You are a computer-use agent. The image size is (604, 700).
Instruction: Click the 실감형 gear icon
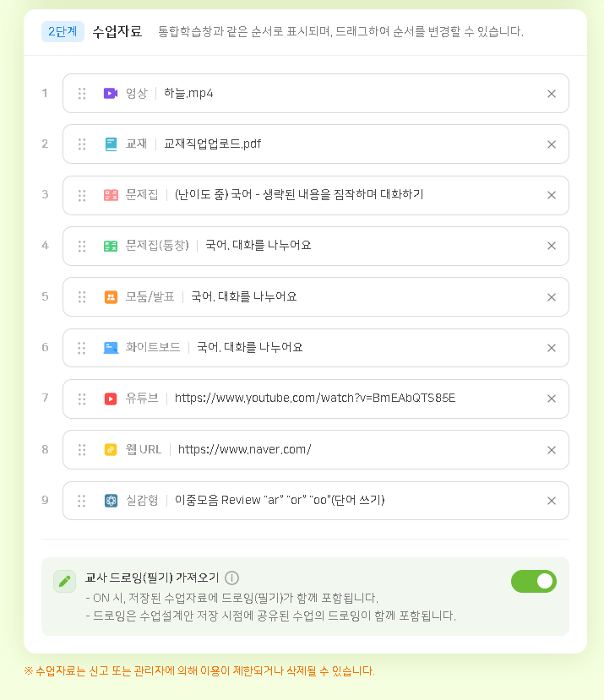(111, 501)
